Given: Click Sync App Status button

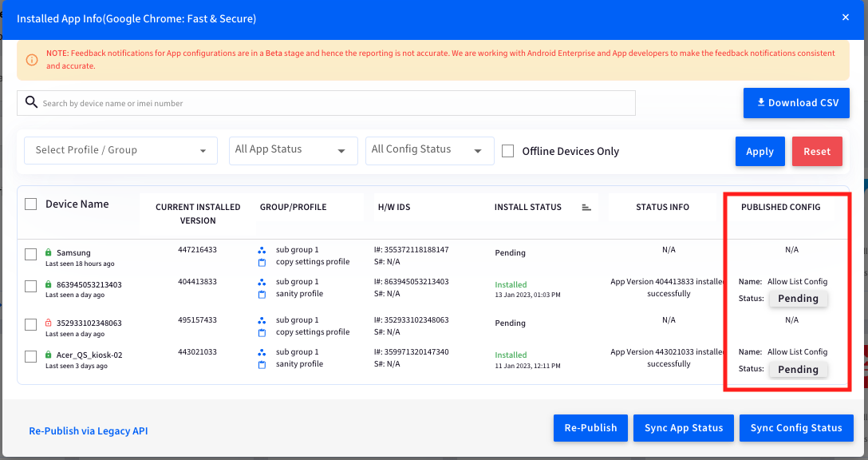Looking at the screenshot, I should pyautogui.click(x=684, y=428).
